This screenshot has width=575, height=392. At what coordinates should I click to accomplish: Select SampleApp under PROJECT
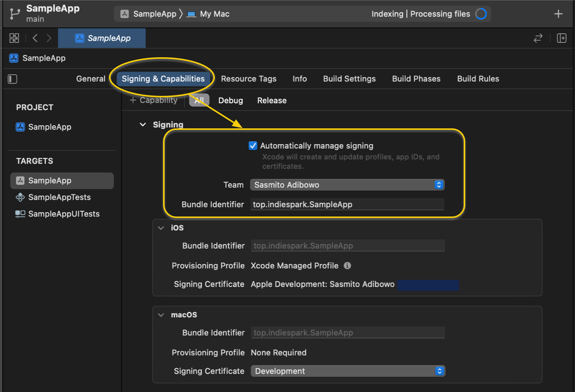point(44,127)
